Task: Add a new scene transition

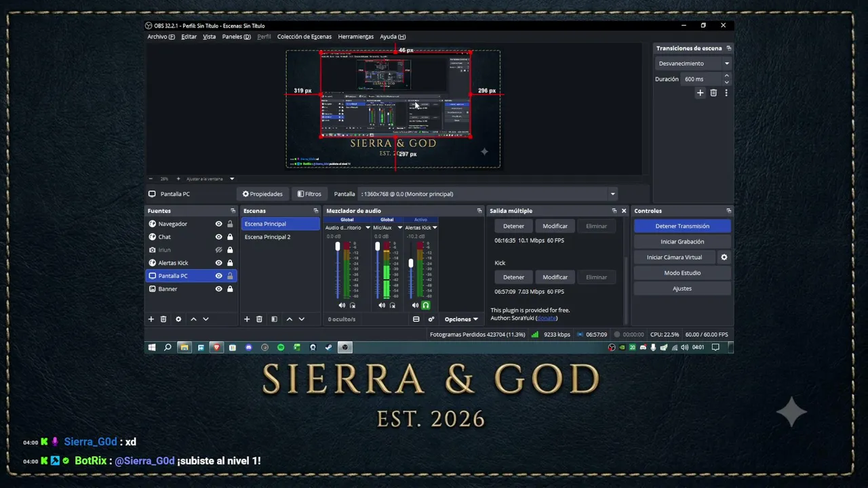Action: click(701, 93)
